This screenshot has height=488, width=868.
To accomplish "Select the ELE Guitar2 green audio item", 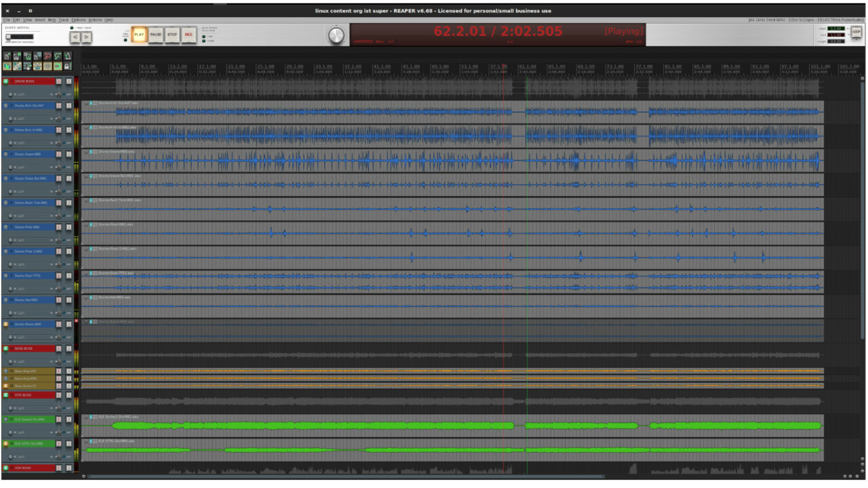I will [x=453, y=426].
